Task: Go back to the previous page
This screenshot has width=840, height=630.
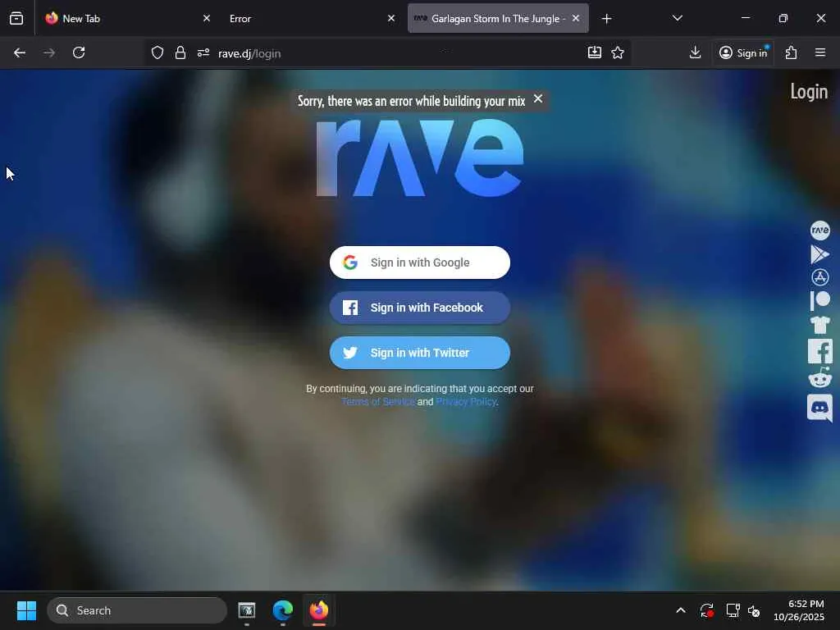Action: click(x=20, y=52)
